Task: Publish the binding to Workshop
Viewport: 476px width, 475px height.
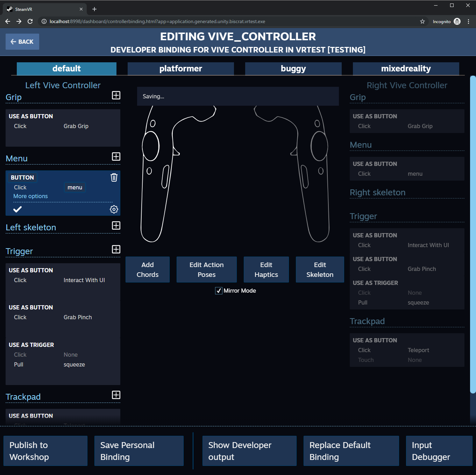Action: click(45, 451)
